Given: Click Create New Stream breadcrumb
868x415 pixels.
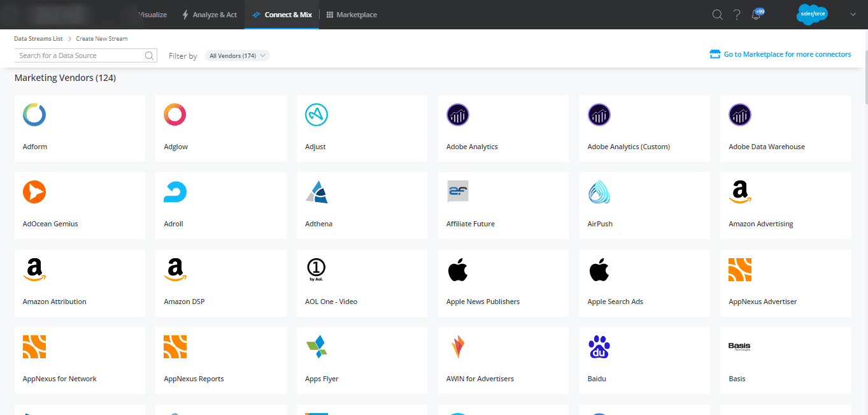Looking at the screenshot, I should pos(102,39).
